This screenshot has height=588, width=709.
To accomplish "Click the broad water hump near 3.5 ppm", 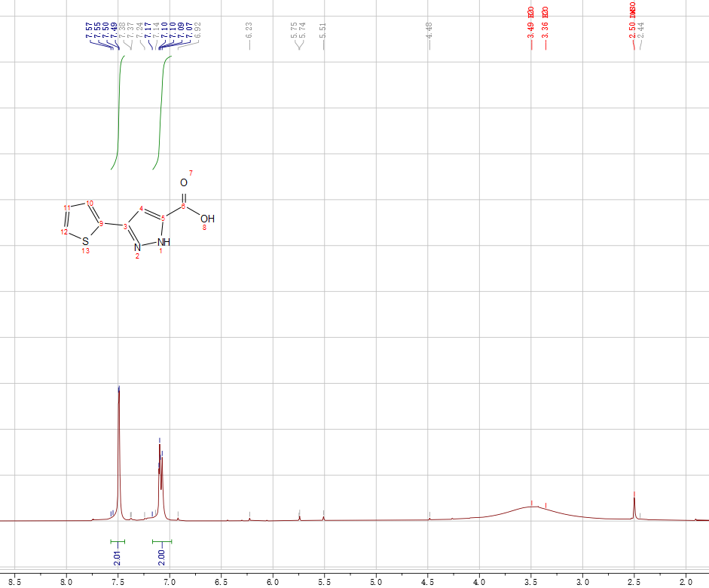I will [x=531, y=508].
